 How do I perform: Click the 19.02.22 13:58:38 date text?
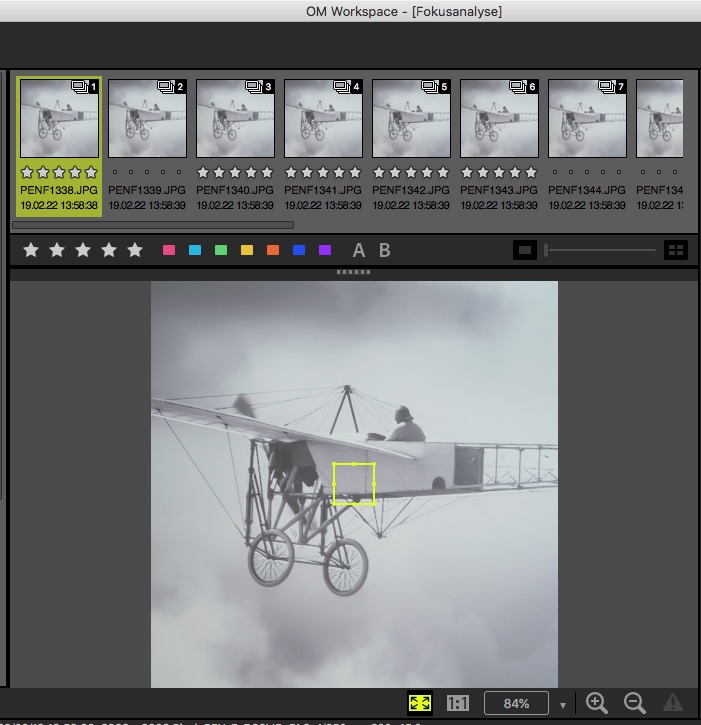(x=59, y=205)
